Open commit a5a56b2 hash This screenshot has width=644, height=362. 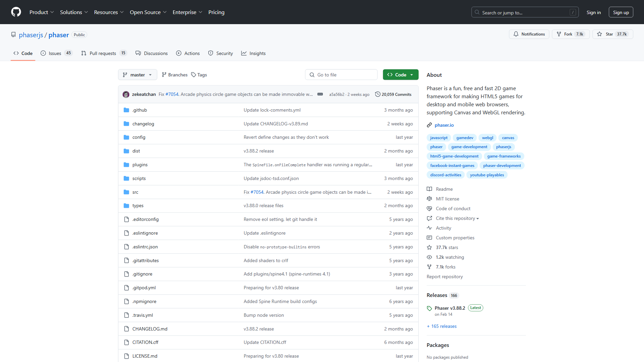(336, 95)
